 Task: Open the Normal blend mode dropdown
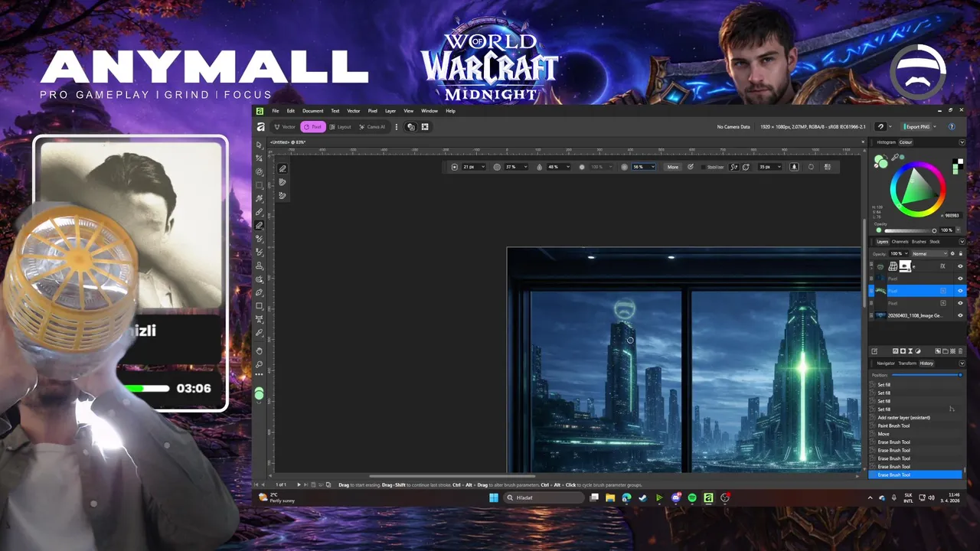coord(929,253)
